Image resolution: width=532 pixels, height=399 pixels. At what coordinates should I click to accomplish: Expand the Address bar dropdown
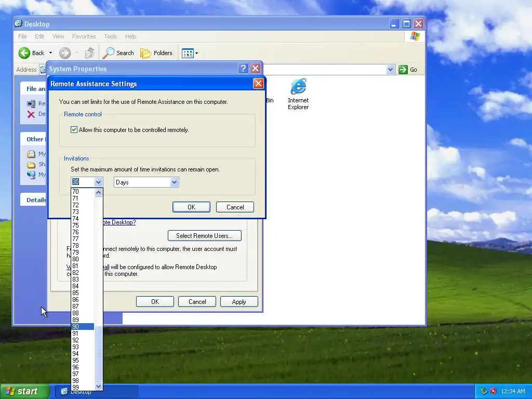[x=390, y=70]
